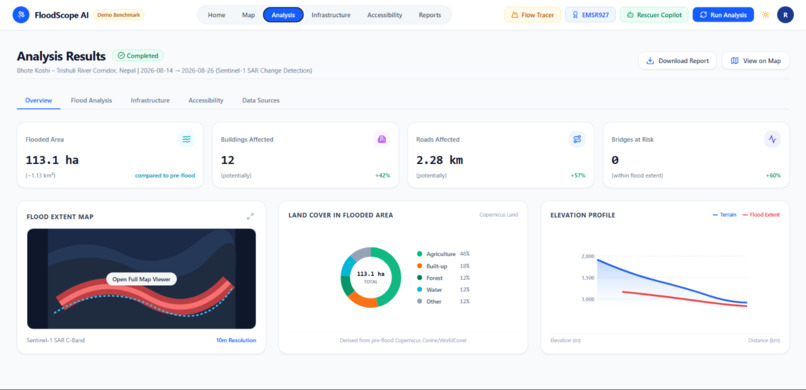
Task: Launch the Flow Tracer button
Action: 532,15
